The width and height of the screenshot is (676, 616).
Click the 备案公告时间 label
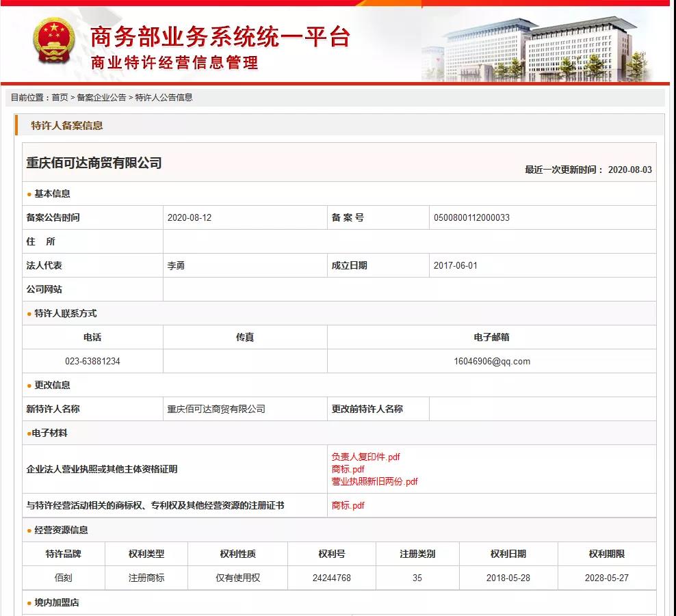click(53, 217)
